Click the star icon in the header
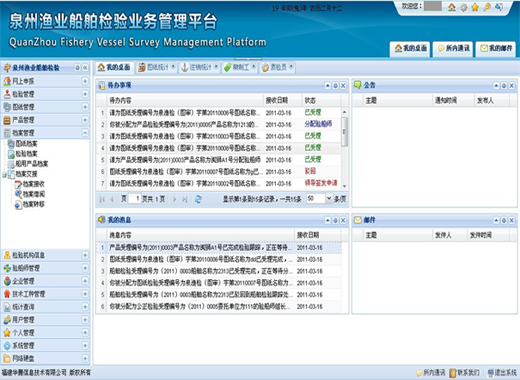Image resolution: width=520 pixels, height=380 pixels. [475, 7]
